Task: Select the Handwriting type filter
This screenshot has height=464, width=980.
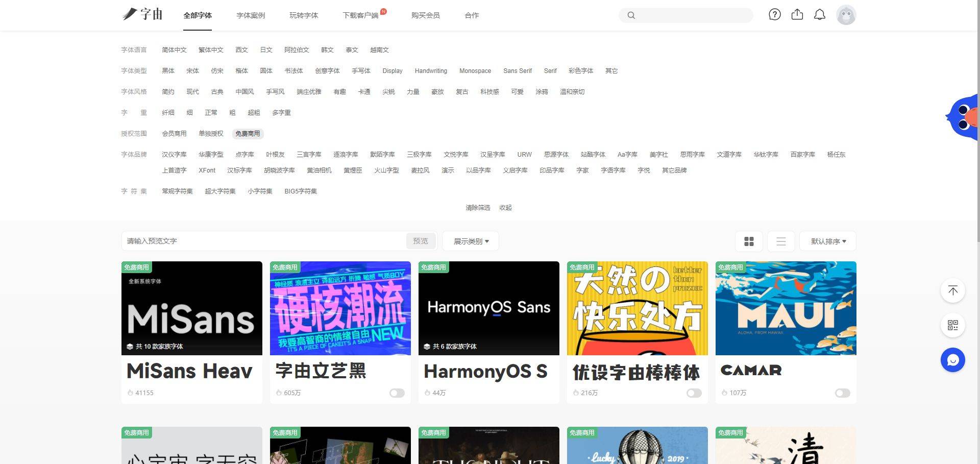Action: coord(431,71)
